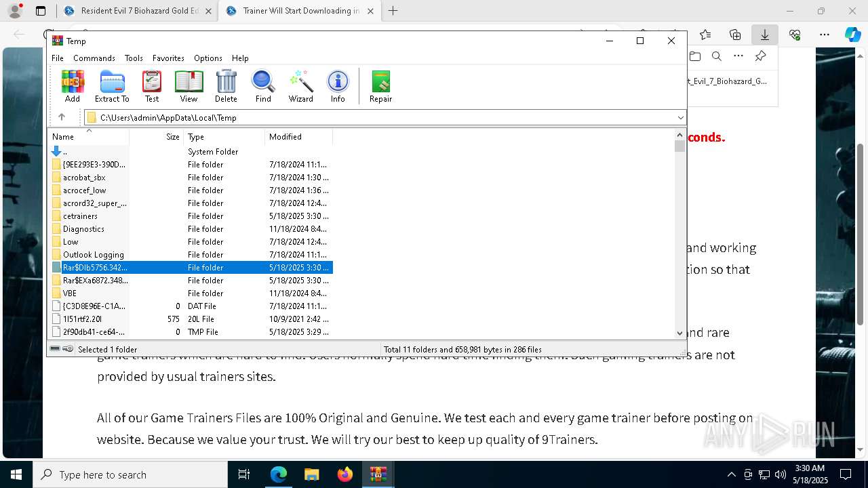Open Edge Settings and more menu
The width and height of the screenshot is (868, 488).
pyautogui.click(x=825, y=35)
